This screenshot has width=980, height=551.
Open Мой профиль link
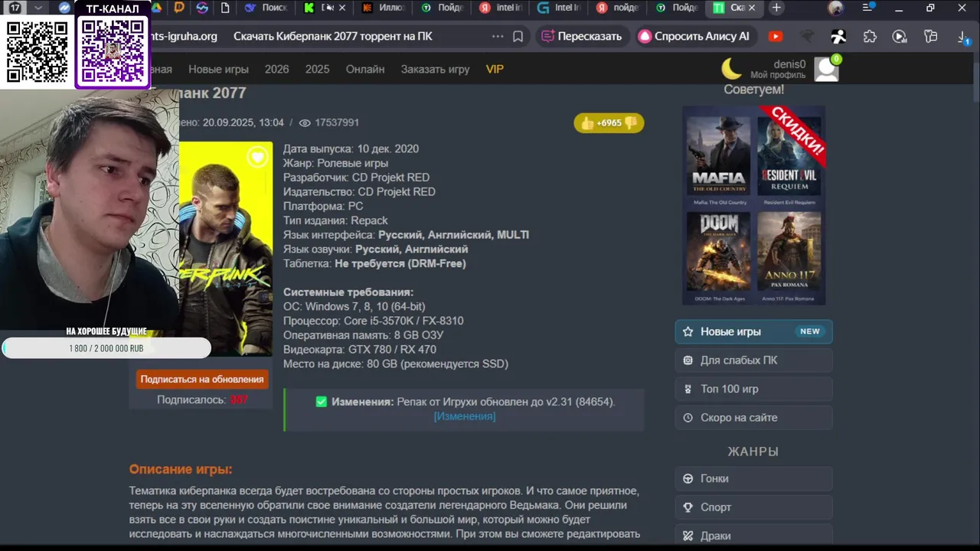click(778, 75)
